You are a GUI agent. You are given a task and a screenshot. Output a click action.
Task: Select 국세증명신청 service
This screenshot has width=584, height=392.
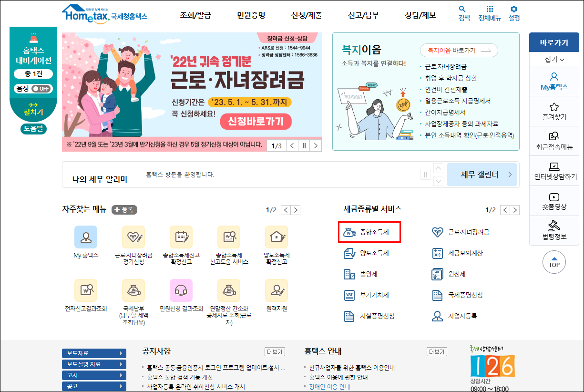pos(457,295)
